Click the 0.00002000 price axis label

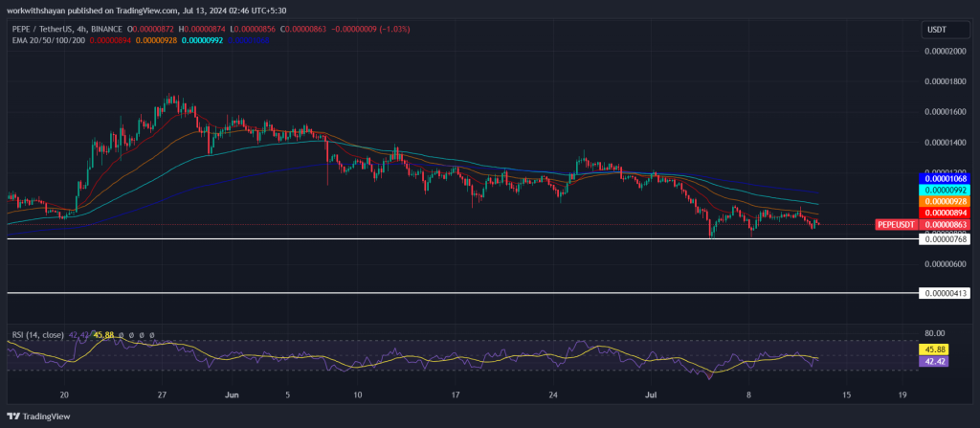click(x=946, y=52)
